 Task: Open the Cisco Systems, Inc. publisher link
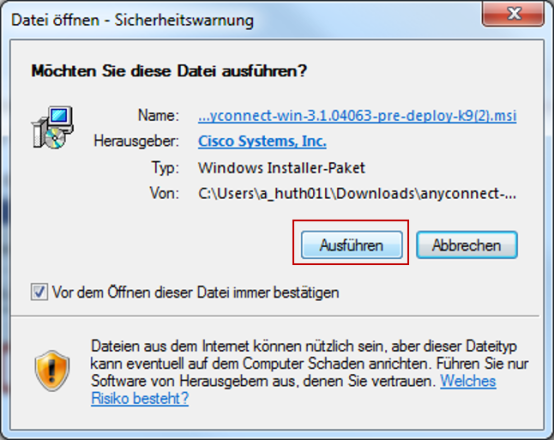(262, 141)
